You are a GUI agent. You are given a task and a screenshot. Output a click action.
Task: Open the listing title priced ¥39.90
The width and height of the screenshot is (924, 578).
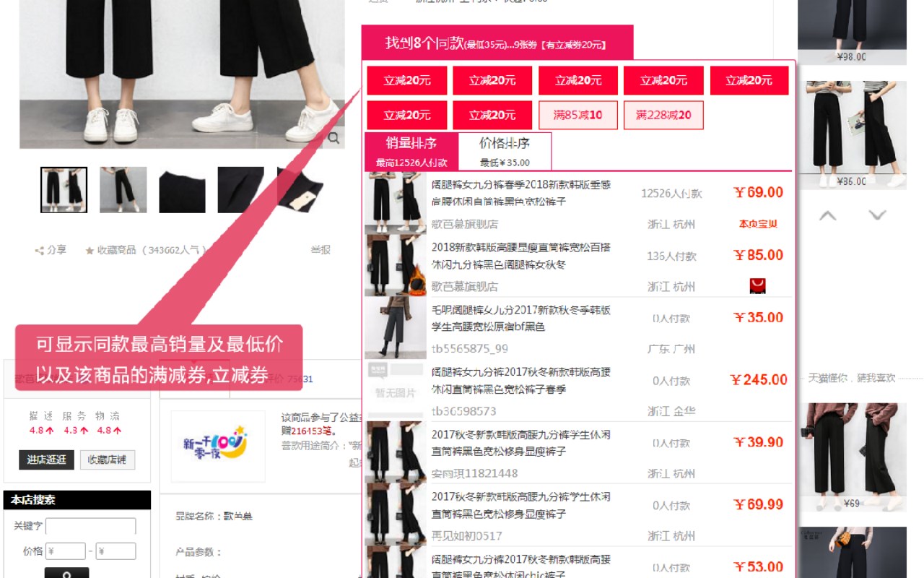[521, 443]
